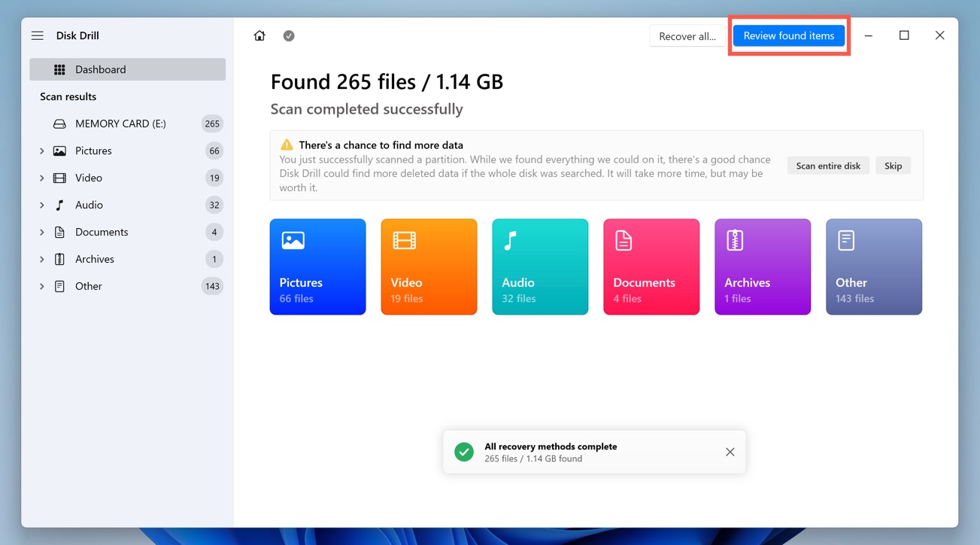Viewport: 980px width, 545px height.
Task: Open the Other 143 files tile
Action: (x=874, y=266)
